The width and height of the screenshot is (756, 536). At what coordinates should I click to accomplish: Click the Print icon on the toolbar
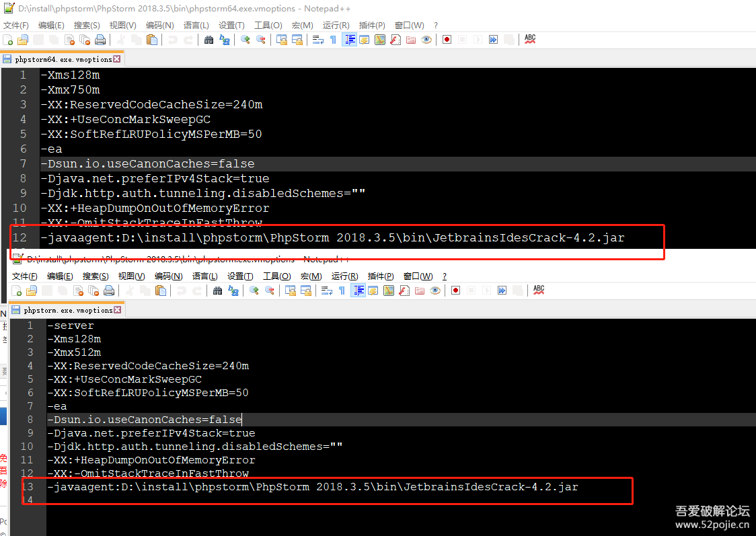coord(100,39)
